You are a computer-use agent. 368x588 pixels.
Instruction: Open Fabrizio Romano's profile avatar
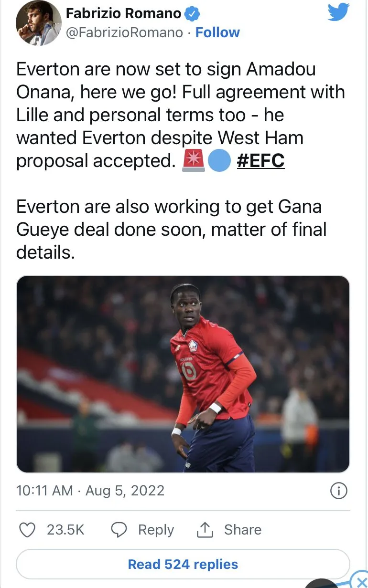pos(38,23)
